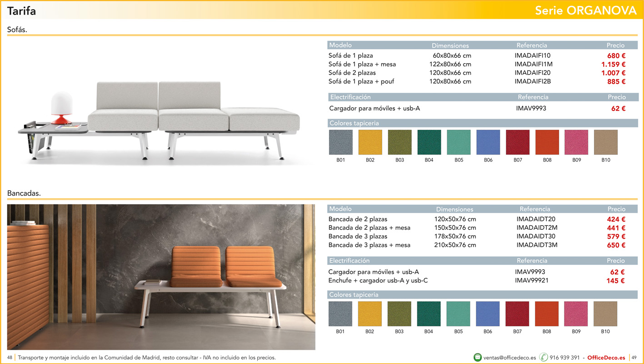Click the orange bench product photo
Image resolution: width=644 pixels, height=364 pixels.
point(161,277)
